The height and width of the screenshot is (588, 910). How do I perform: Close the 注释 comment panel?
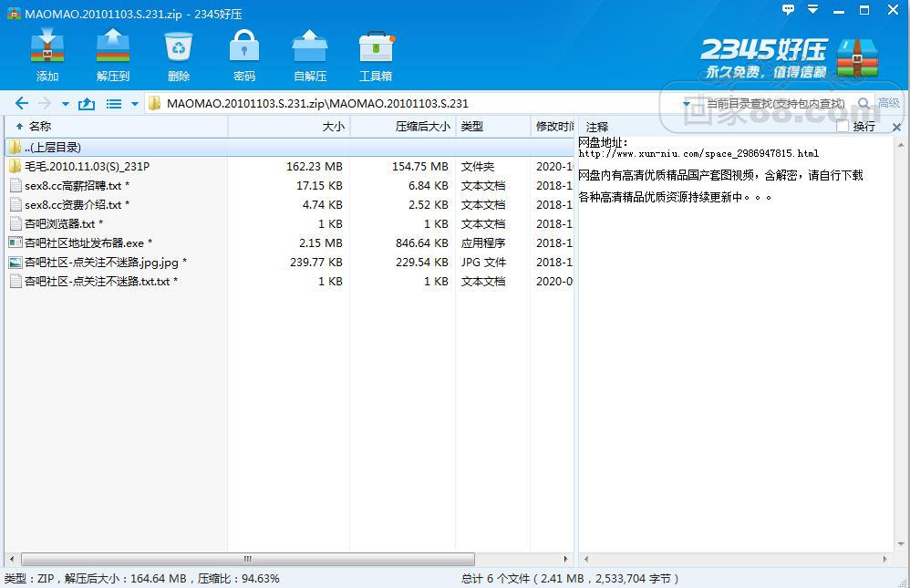pyautogui.click(x=896, y=127)
